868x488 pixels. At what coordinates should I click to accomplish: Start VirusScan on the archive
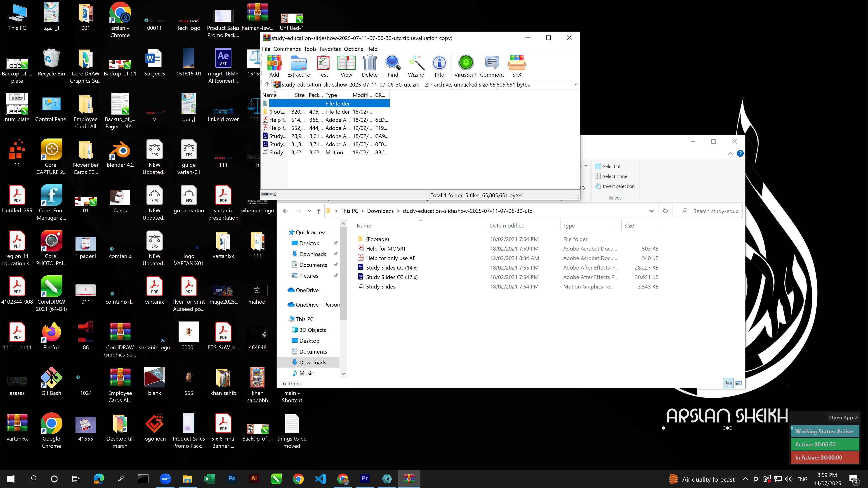click(466, 66)
